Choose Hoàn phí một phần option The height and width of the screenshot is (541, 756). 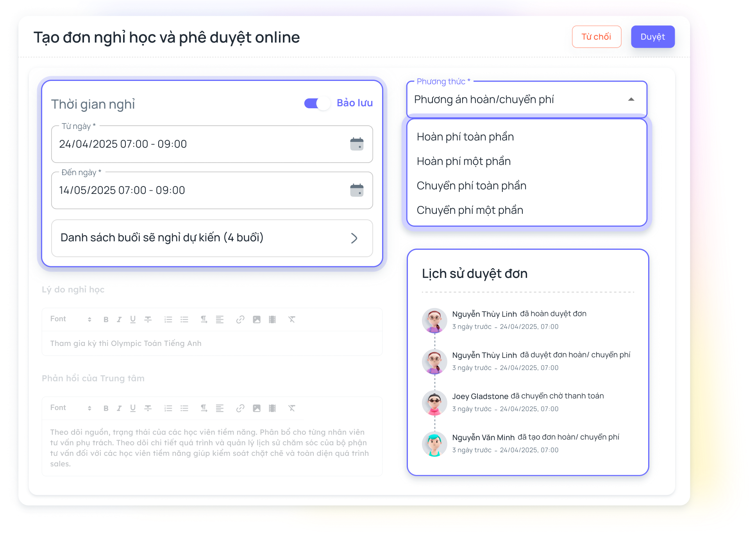(x=463, y=161)
